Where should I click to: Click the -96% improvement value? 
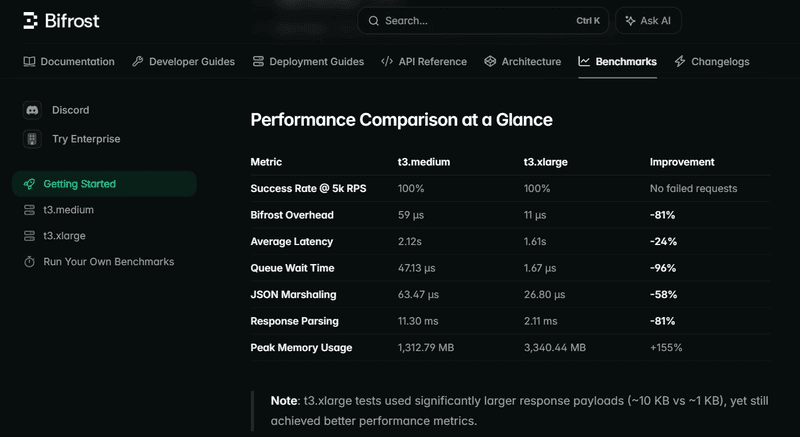[663, 268]
